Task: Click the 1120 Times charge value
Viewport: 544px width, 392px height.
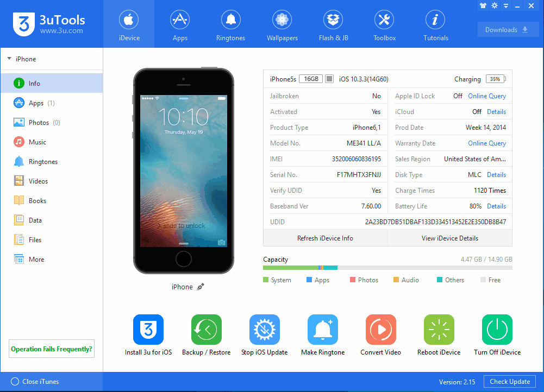Action: pos(490,190)
